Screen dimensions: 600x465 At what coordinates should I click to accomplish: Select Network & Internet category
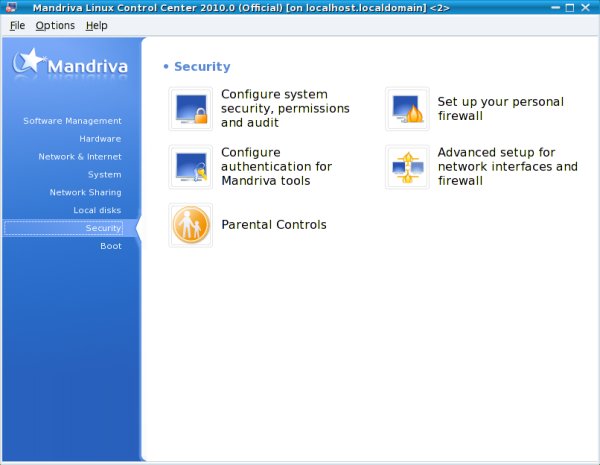[80, 157]
